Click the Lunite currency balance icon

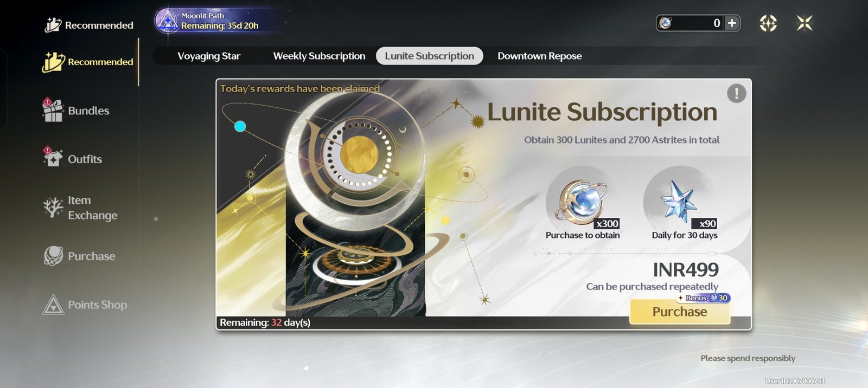coord(665,23)
